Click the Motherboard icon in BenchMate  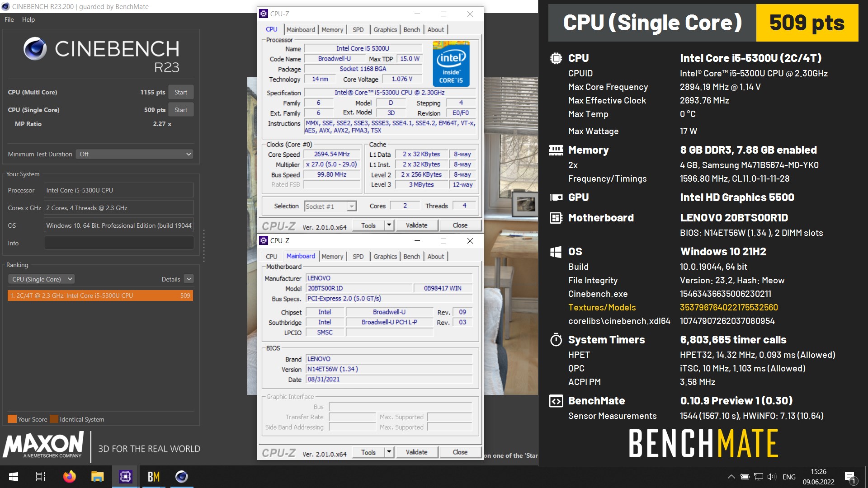tap(556, 218)
